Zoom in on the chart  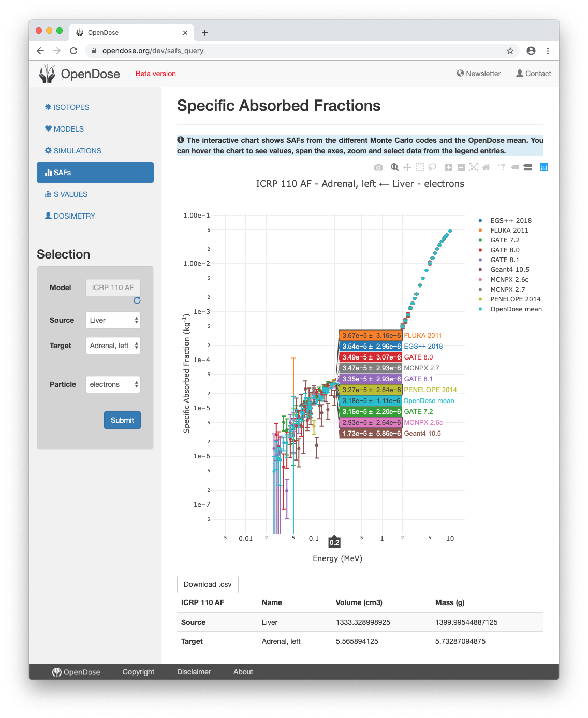(449, 167)
